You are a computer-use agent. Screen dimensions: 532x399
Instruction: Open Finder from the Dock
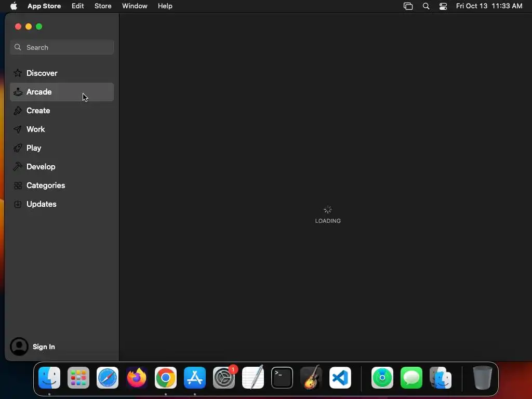[x=49, y=378]
